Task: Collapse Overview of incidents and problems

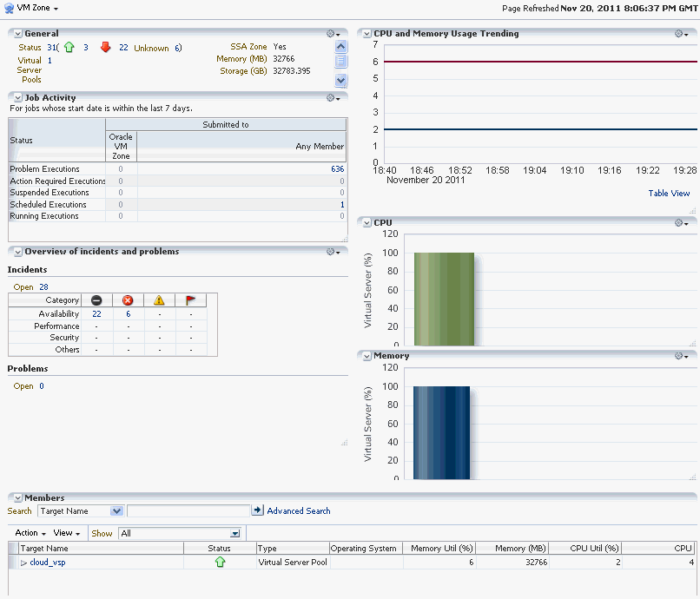Action: point(18,252)
